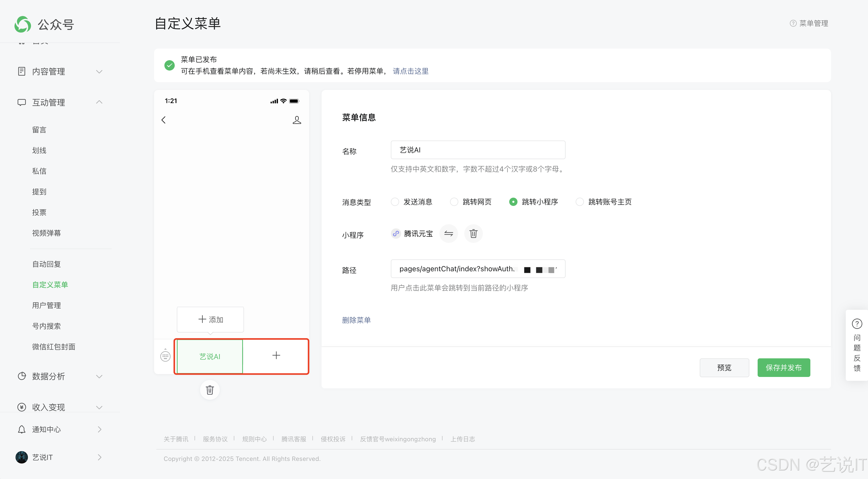Delete linked mini program via trash icon
The height and width of the screenshot is (479, 868).
pos(473,234)
